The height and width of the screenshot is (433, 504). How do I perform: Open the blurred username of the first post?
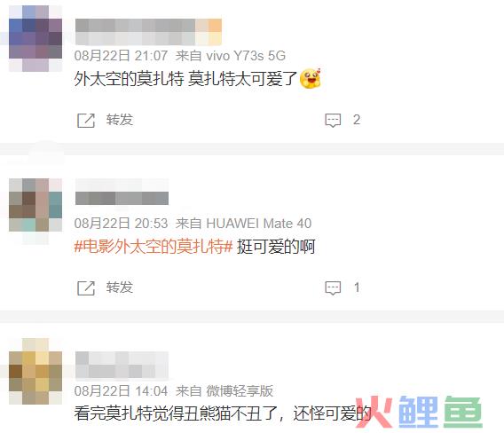[148, 32]
